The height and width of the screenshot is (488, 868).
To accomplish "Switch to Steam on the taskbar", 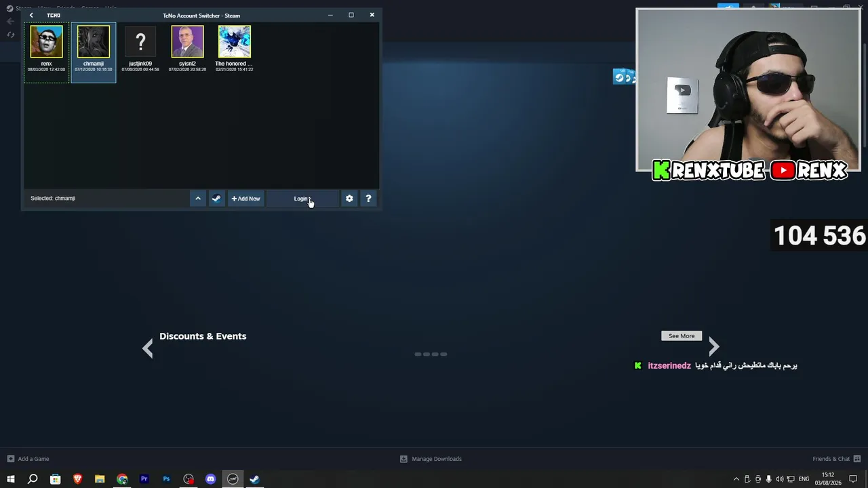I will click(255, 479).
